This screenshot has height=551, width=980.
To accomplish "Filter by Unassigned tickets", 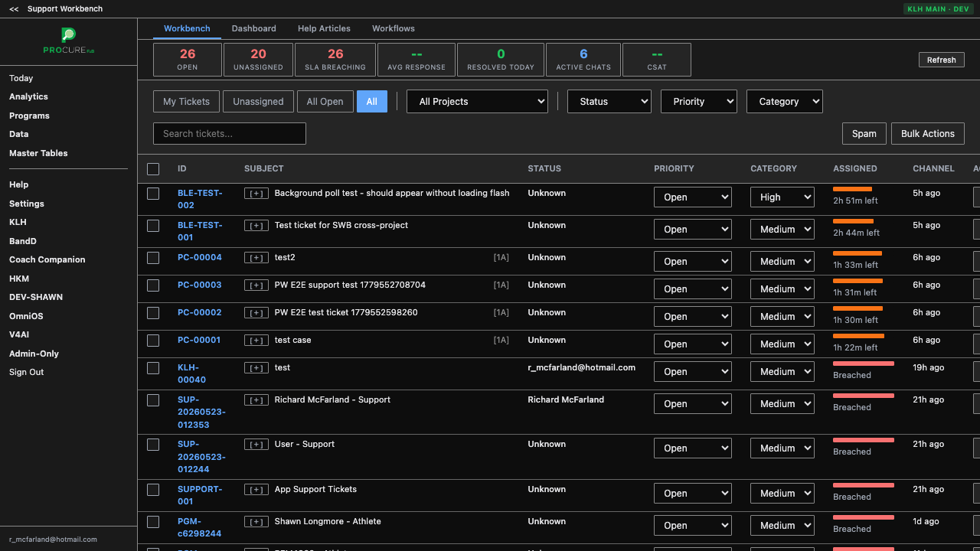I will pyautogui.click(x=258, y=102).
